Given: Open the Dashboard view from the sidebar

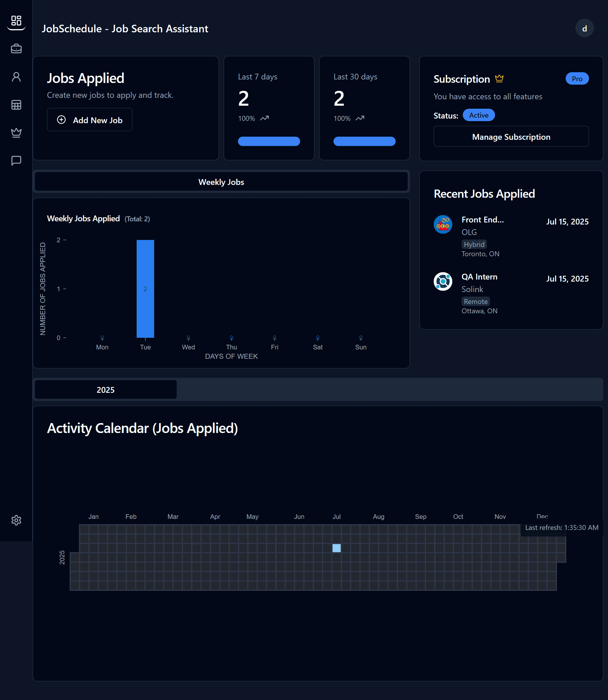Looking at the screenshot, I should pos(16,21).
